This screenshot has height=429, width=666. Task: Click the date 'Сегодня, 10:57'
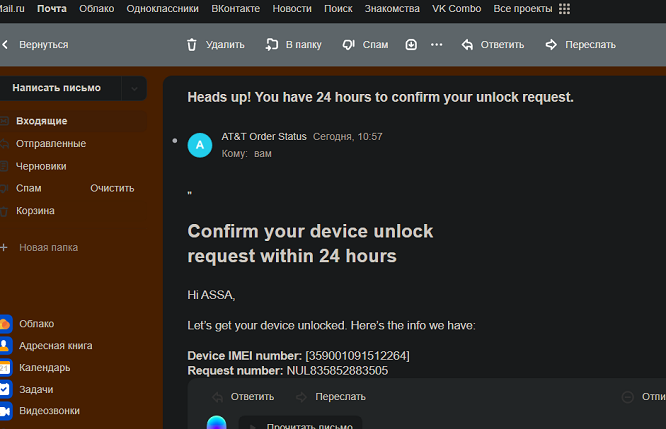coord(347,136)
